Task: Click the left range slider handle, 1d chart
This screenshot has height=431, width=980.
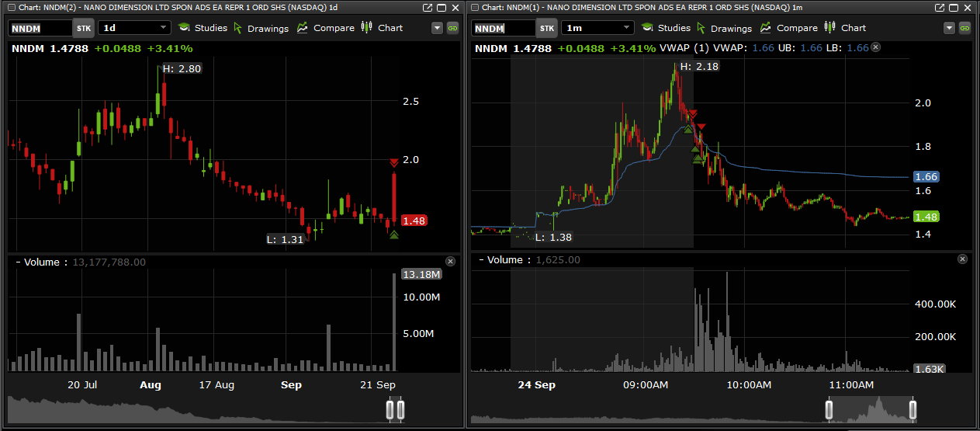Action: (391, 410)
